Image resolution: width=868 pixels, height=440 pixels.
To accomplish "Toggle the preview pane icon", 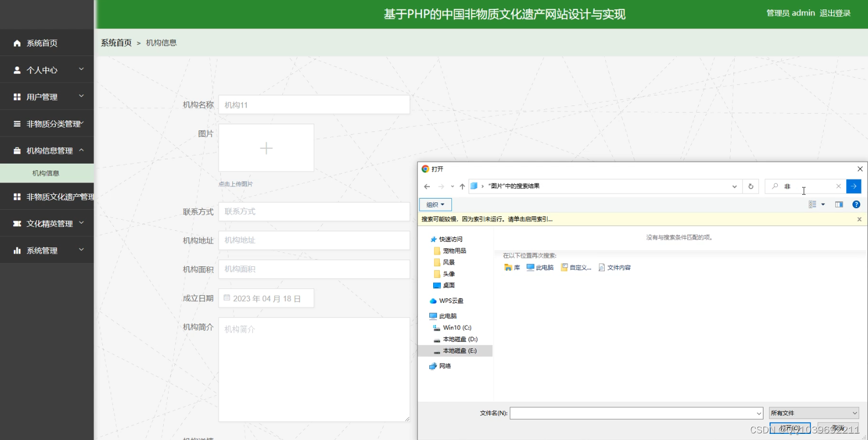I will click(x=839, y=205).
